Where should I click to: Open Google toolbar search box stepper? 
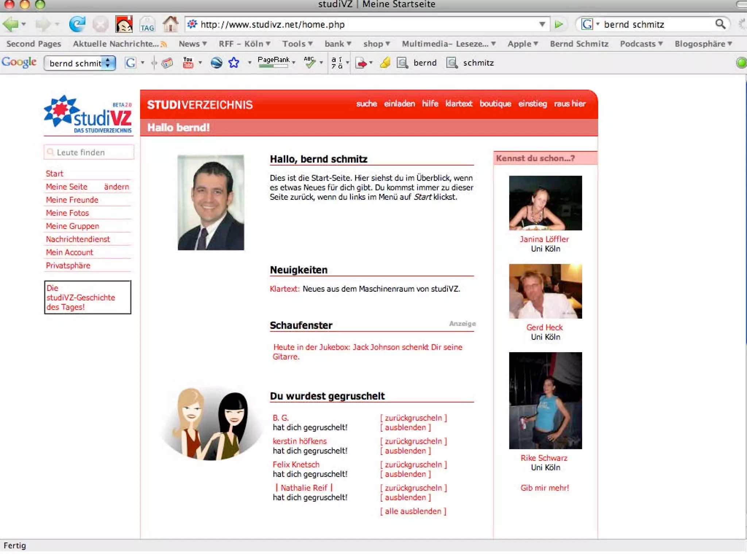pyautogui.click(x=108, y=63)
